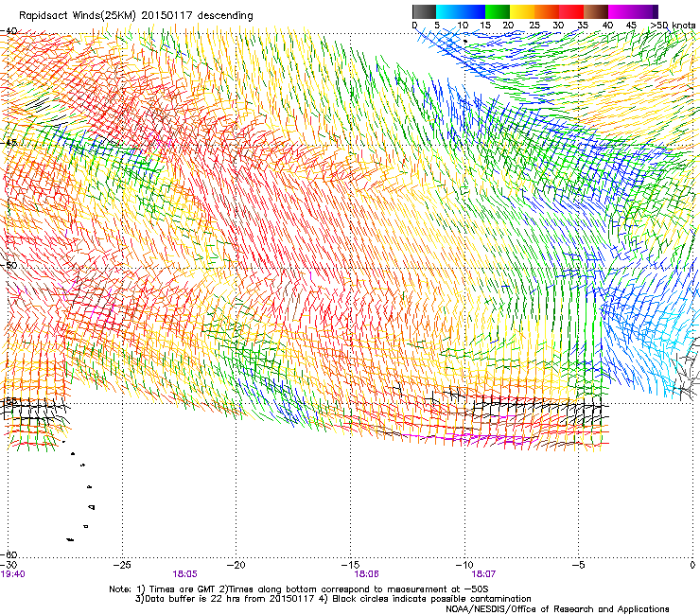Click the cyan 5-10 knots legend swatch

click(448, 11)
